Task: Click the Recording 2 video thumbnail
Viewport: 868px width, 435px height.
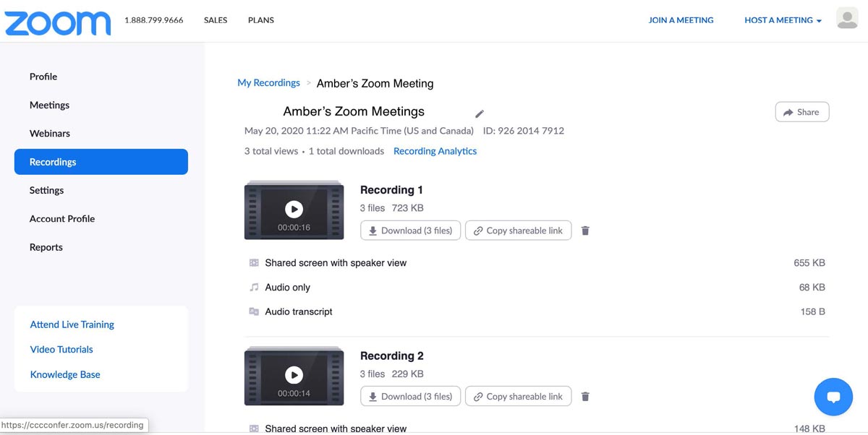Action: pyautogui.click(x=294, y=375)
